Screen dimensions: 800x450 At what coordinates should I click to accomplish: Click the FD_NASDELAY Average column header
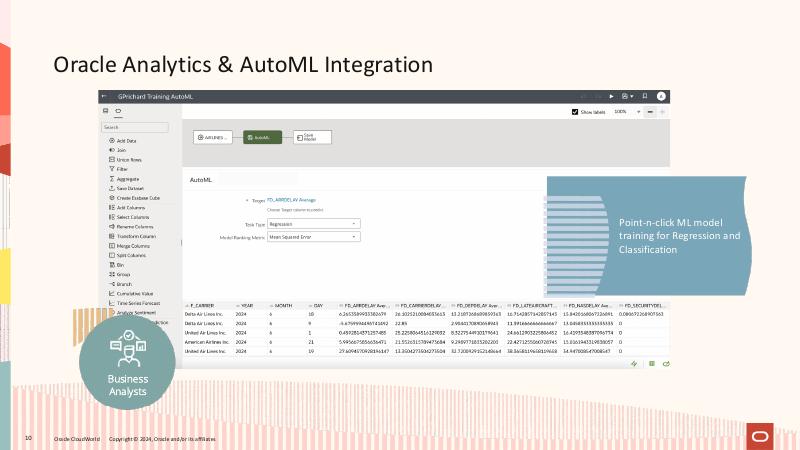(589, 306)
